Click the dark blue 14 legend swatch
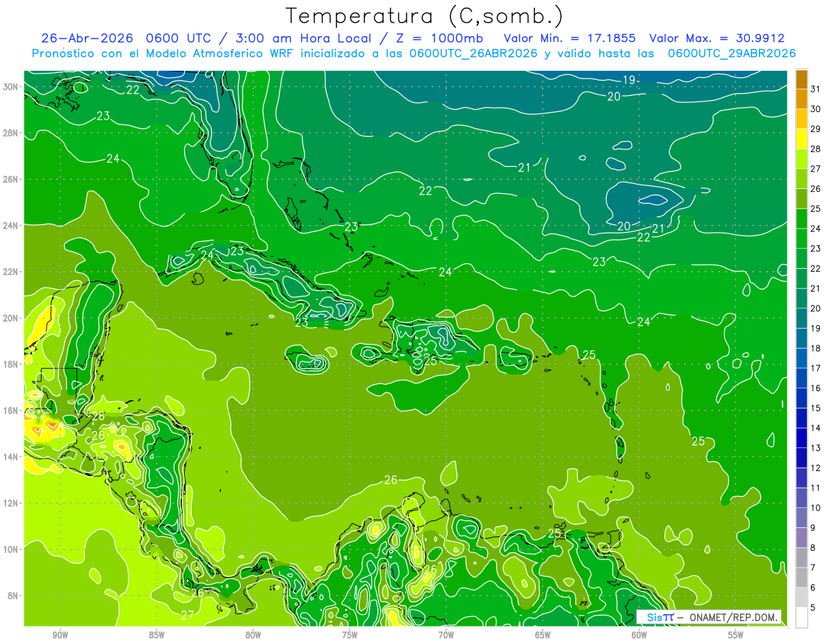The height and width of the screenshot is (644, 834). point(801,418)
